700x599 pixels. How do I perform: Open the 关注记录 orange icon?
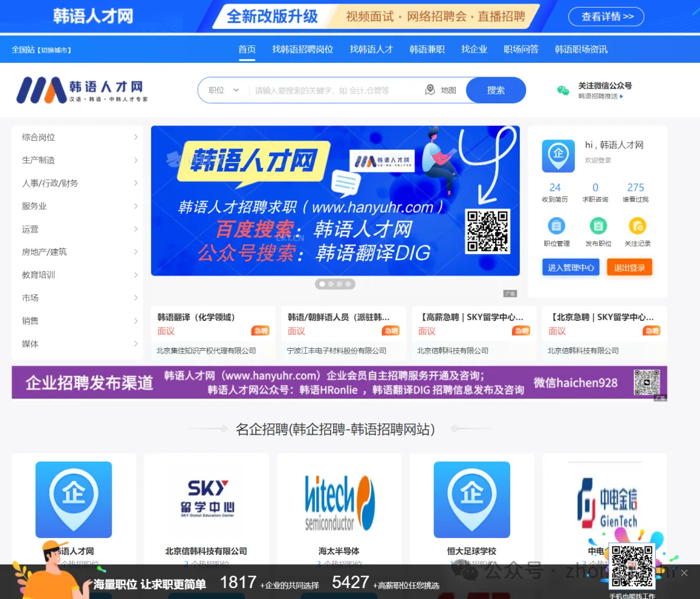point(637,226)
